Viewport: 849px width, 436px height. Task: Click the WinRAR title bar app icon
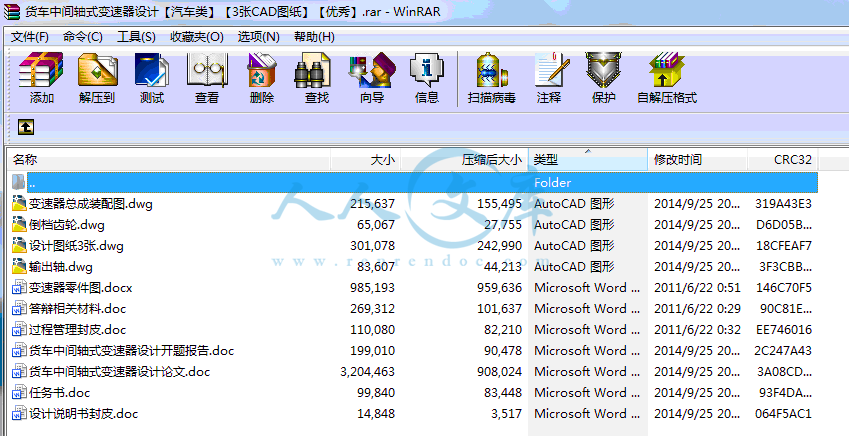point(12,11)
